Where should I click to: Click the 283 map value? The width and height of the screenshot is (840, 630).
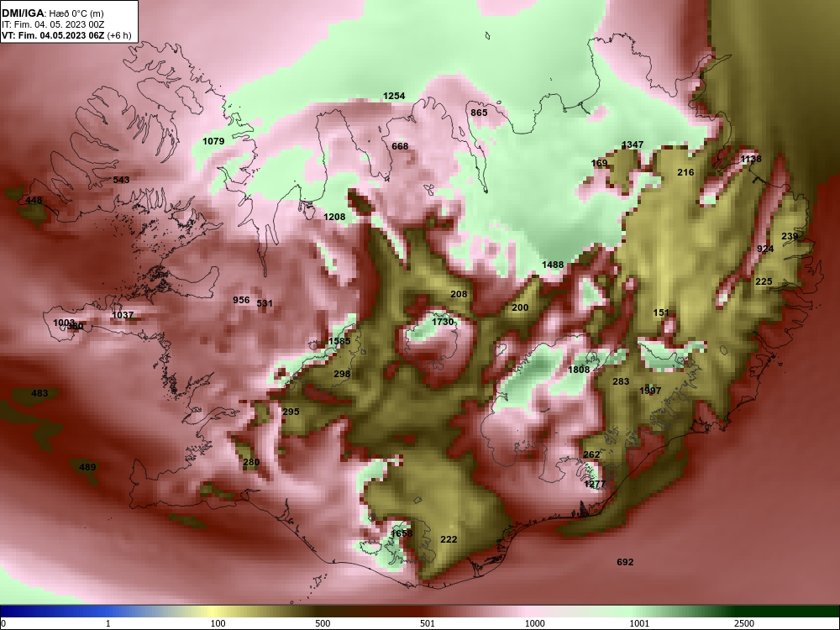tap(621, 381)
